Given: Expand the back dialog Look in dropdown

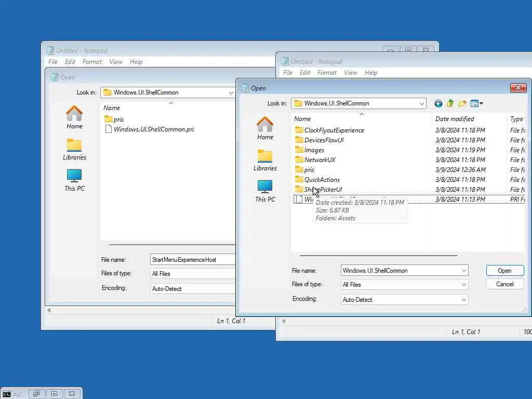Looking at the screenshot, I should 231,92.
